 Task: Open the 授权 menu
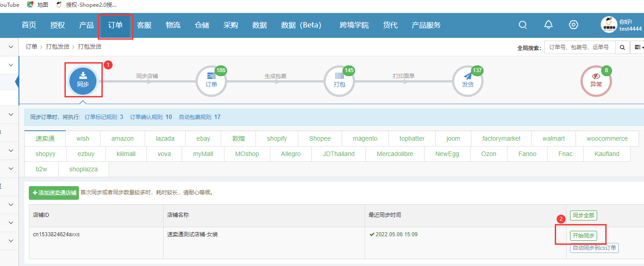[58, 25]
